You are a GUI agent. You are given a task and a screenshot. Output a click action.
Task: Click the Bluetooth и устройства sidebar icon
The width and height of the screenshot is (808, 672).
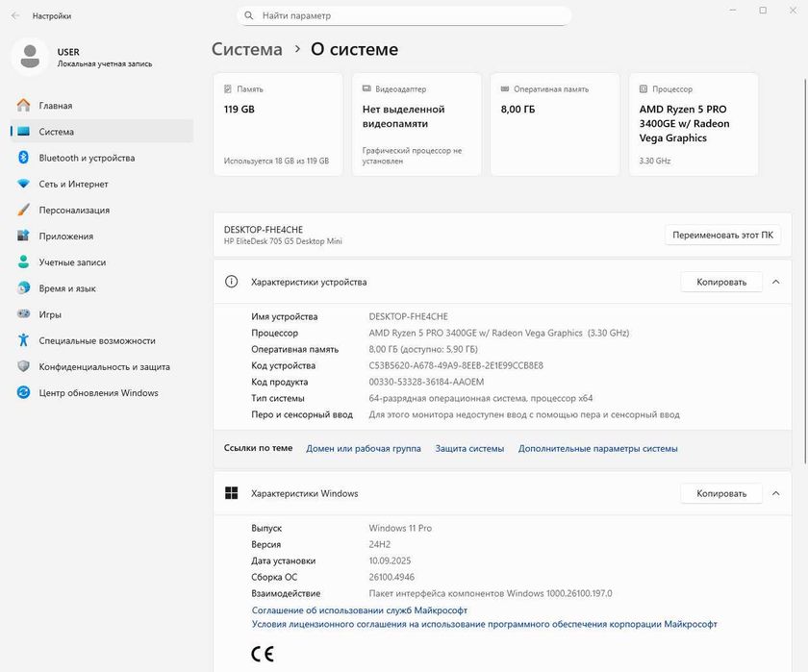23,158
